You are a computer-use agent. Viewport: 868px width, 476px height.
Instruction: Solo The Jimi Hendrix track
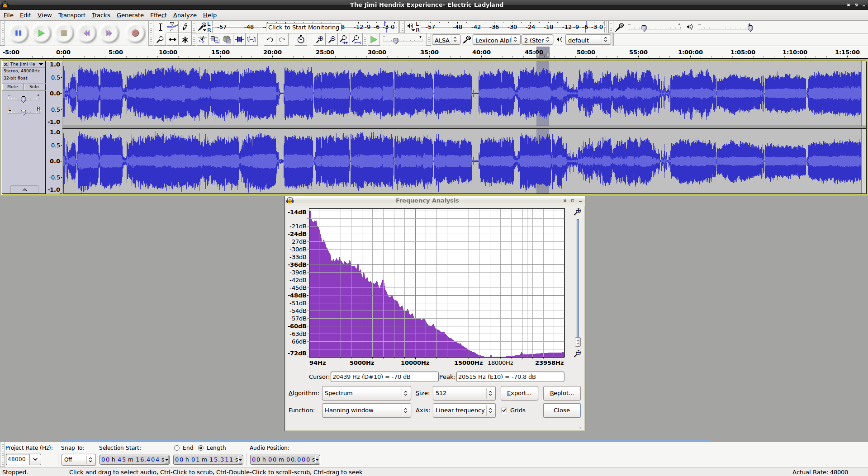34,87
